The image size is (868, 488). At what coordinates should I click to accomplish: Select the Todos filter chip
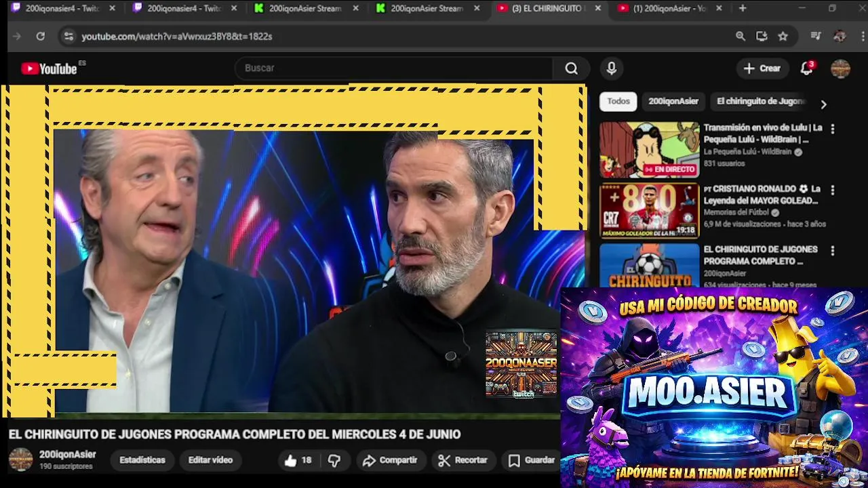(618, 102)
